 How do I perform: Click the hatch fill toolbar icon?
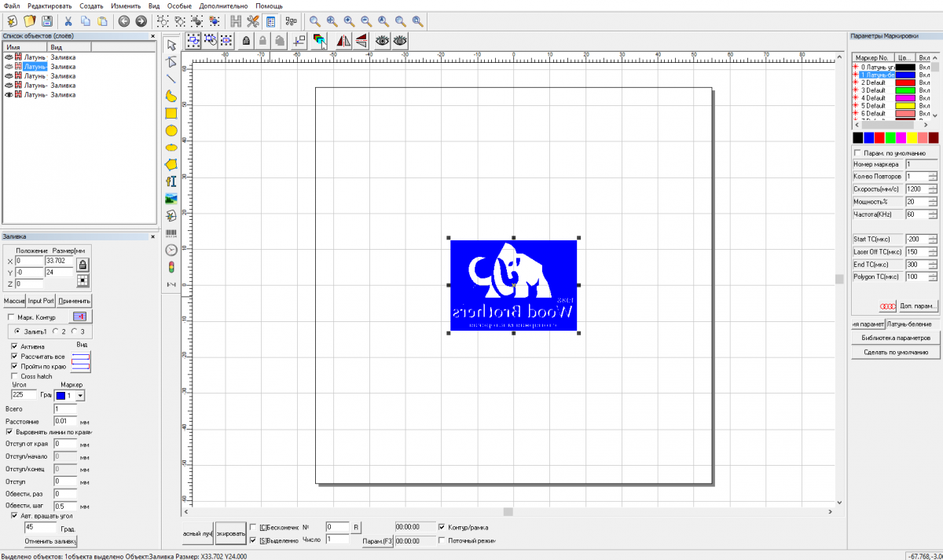[235, 21]
